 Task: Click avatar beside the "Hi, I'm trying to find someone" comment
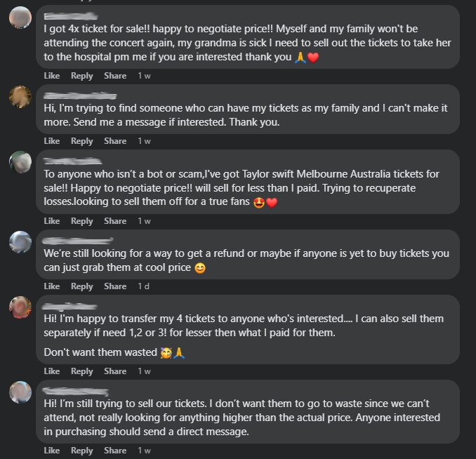click(20, 97)
